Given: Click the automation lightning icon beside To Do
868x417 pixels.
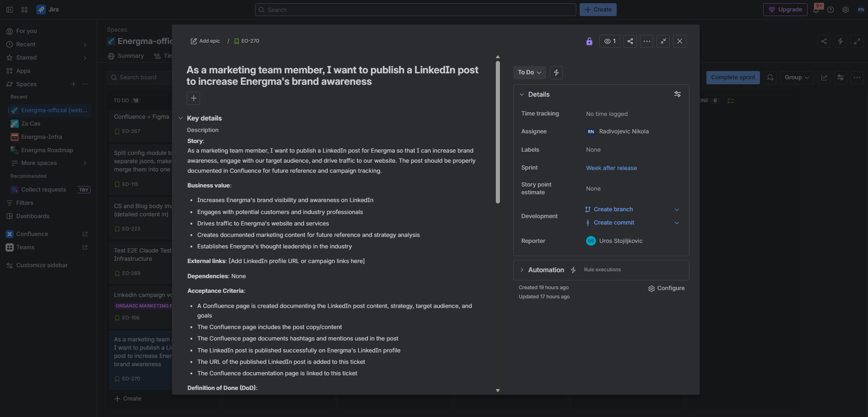Looking at the screenshot, I should click(556, 72).
